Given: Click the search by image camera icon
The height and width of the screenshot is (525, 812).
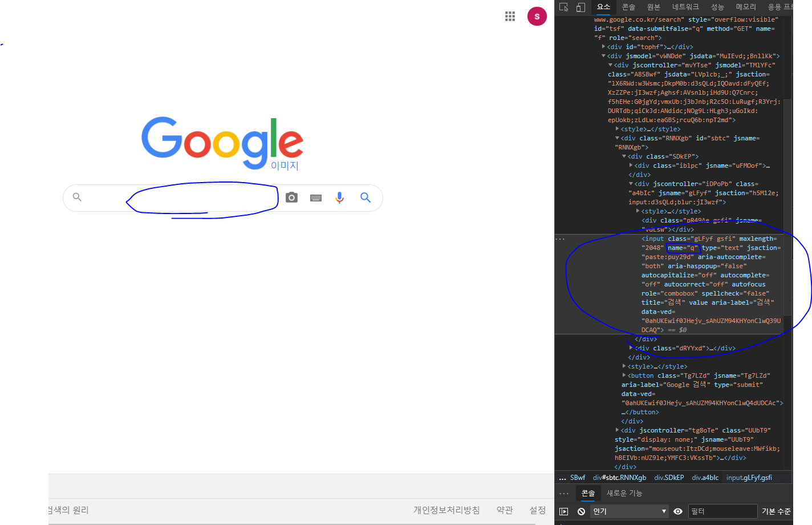Looking at the screenshot, I should tap(291, 197).
